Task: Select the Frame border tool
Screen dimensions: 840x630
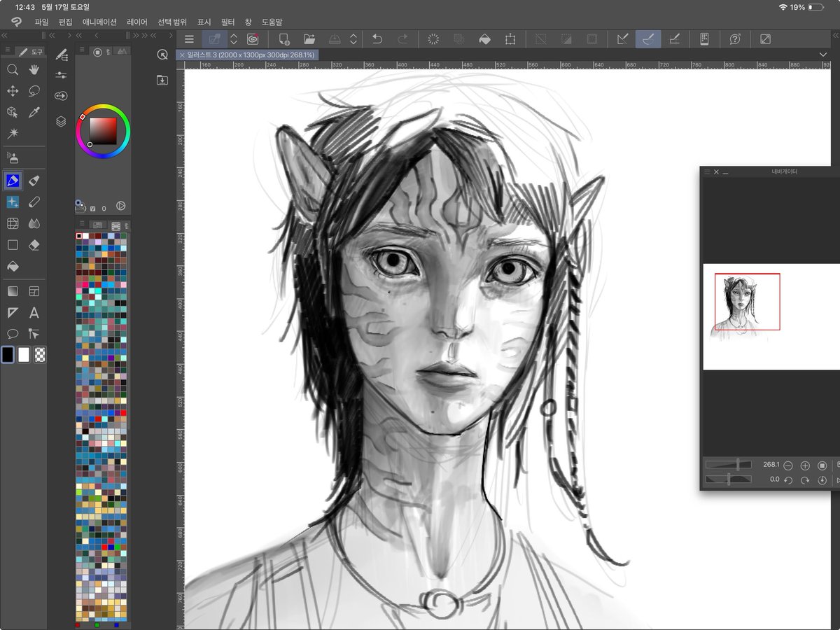Action: tap(34, 290)
